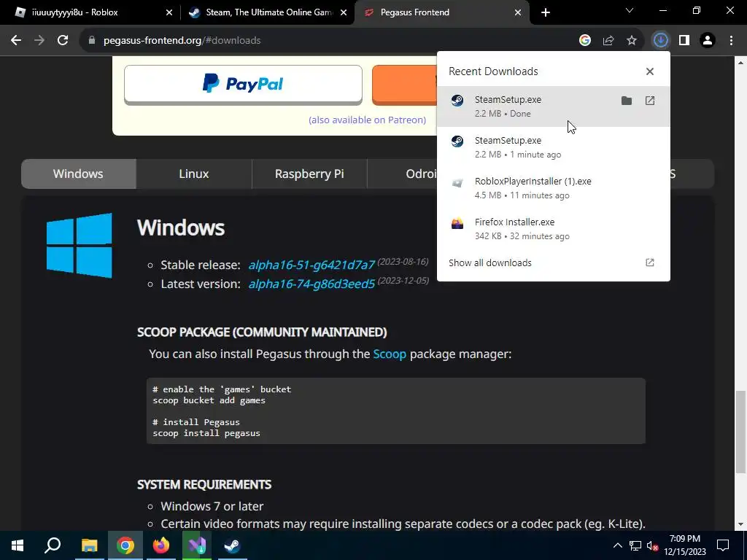Screen dimensions: 747x560
Task: Download latest version alpha16-74-g86d3eed5
Action: click(311, 284)
